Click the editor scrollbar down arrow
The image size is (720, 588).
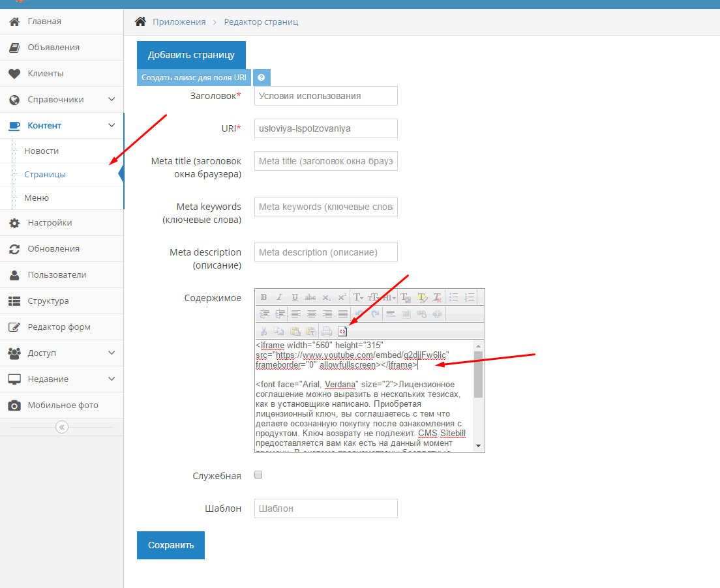point(479,446)
